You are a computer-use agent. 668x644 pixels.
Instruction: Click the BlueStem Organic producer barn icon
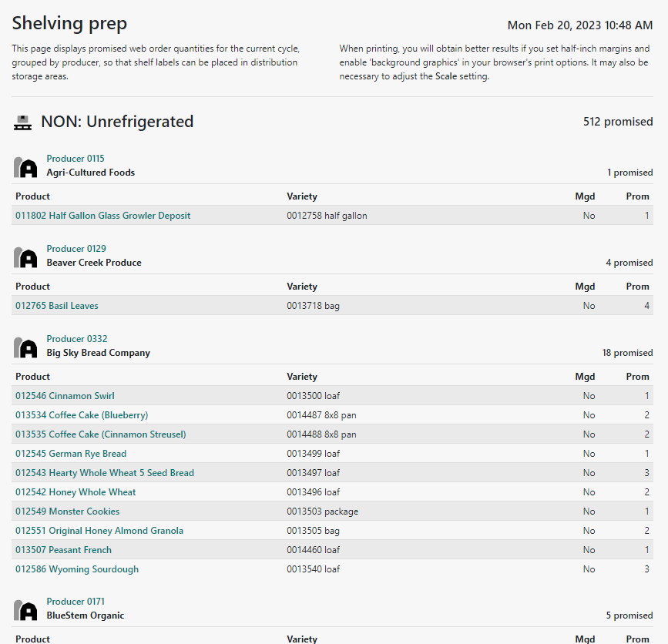(25, 610)
